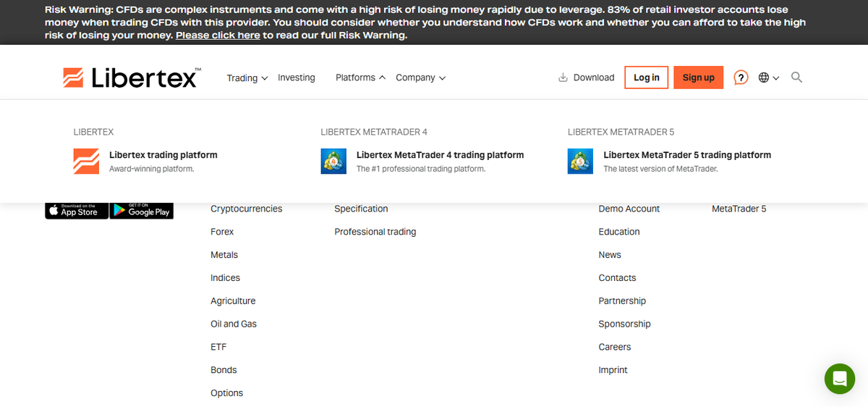This screenshot has width=868, height=407.
Task: Open the Contacts link
Action: point(618,278)
